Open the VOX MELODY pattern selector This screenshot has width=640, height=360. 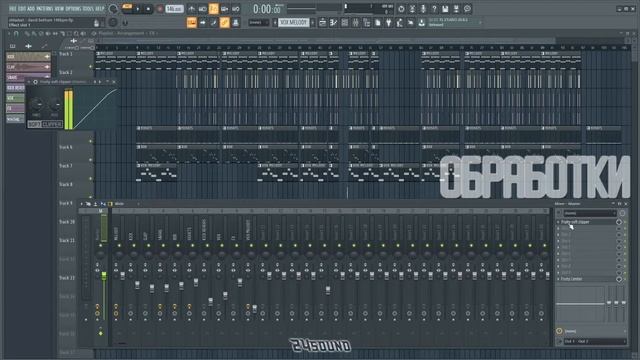(293, 22)
